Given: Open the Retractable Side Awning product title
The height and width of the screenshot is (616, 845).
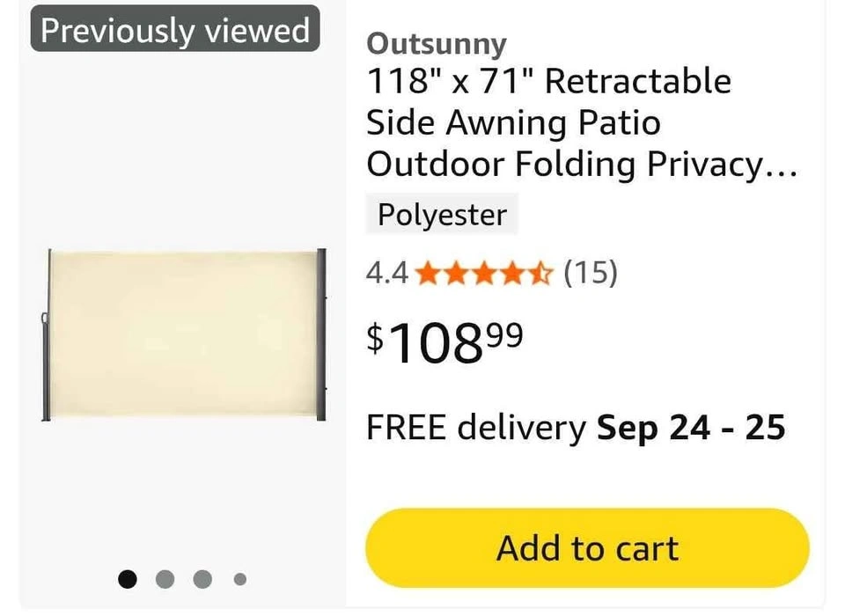Looking at the screenshot, I should (548, 122).
